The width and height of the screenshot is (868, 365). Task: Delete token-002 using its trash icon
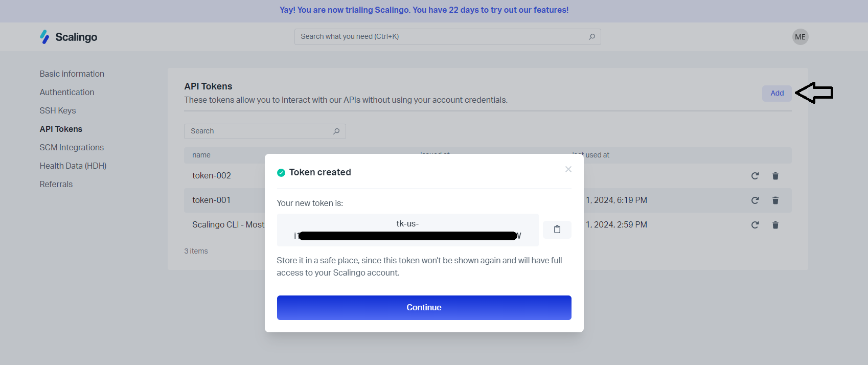click(x=775, y=175)
